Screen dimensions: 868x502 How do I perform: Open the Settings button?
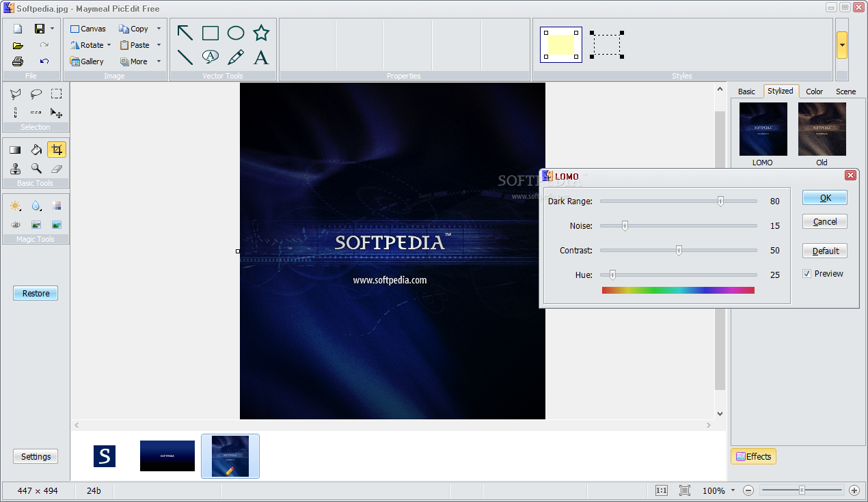tap(36, 456)
